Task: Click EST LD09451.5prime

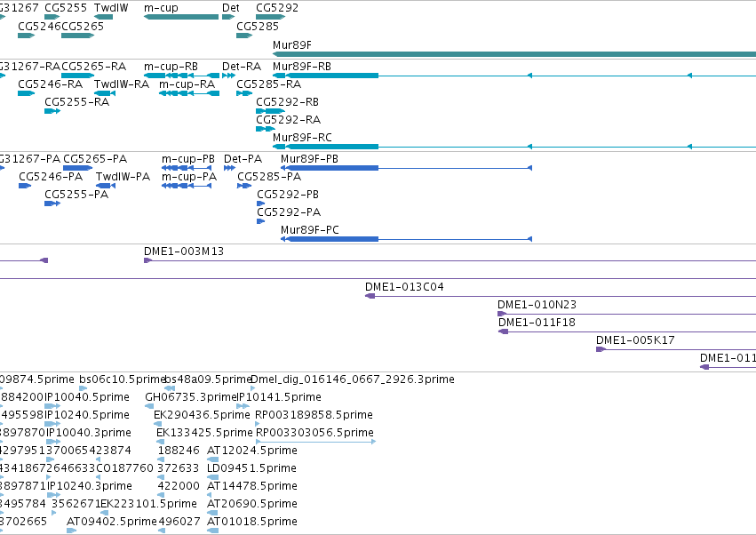Action: pos(212,477)
